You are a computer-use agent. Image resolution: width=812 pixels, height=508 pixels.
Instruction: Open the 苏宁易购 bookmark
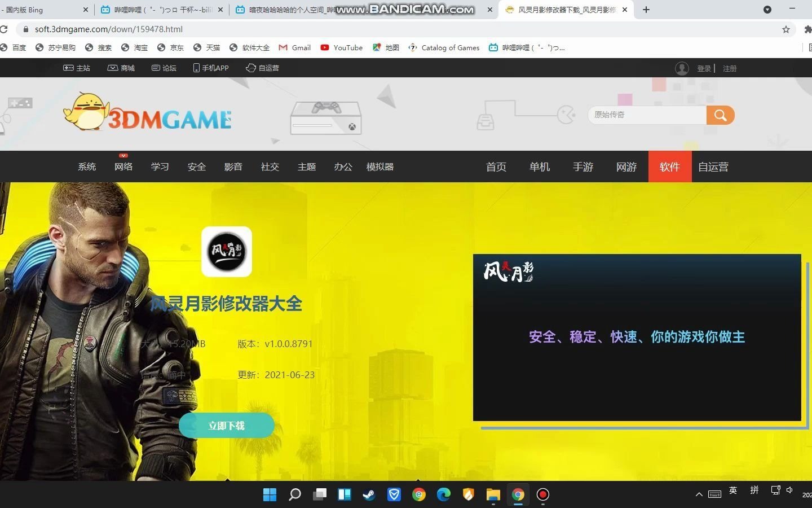[x=55, y=48]
